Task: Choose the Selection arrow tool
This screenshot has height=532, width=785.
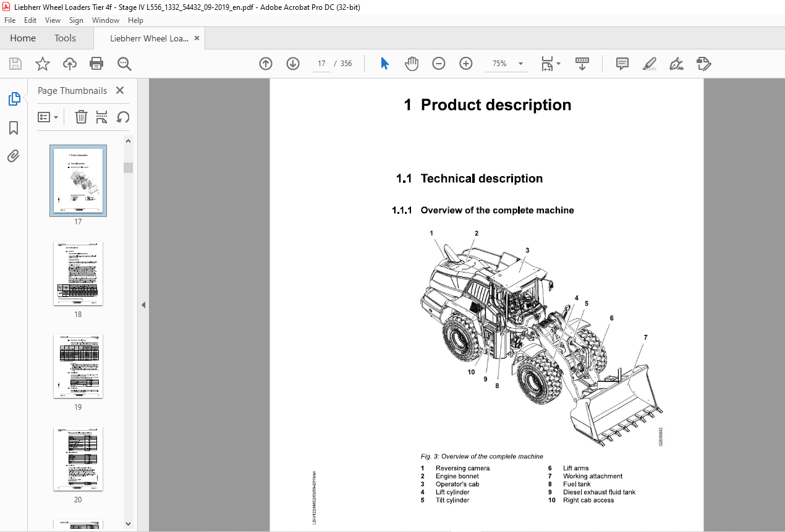Action: coord(384,64)
